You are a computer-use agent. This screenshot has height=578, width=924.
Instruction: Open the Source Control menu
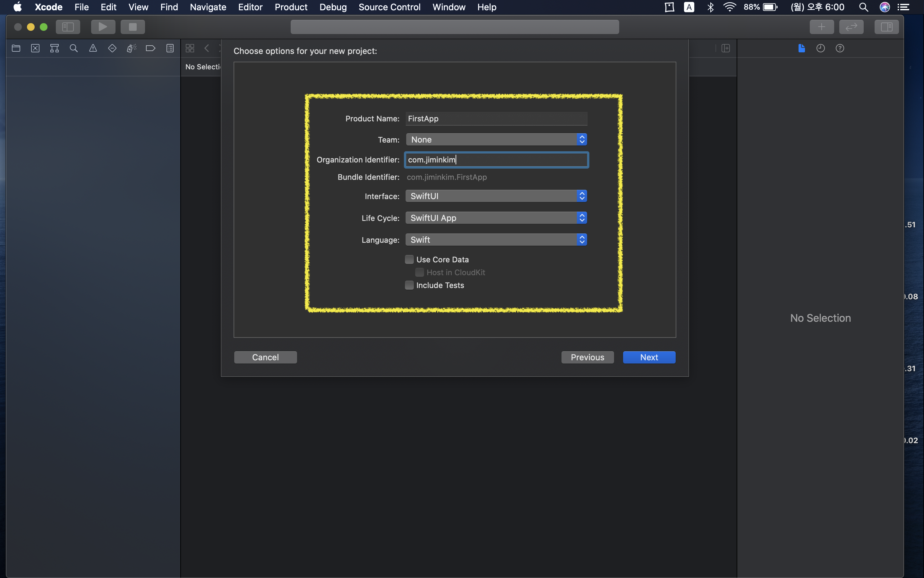point(389,7)
